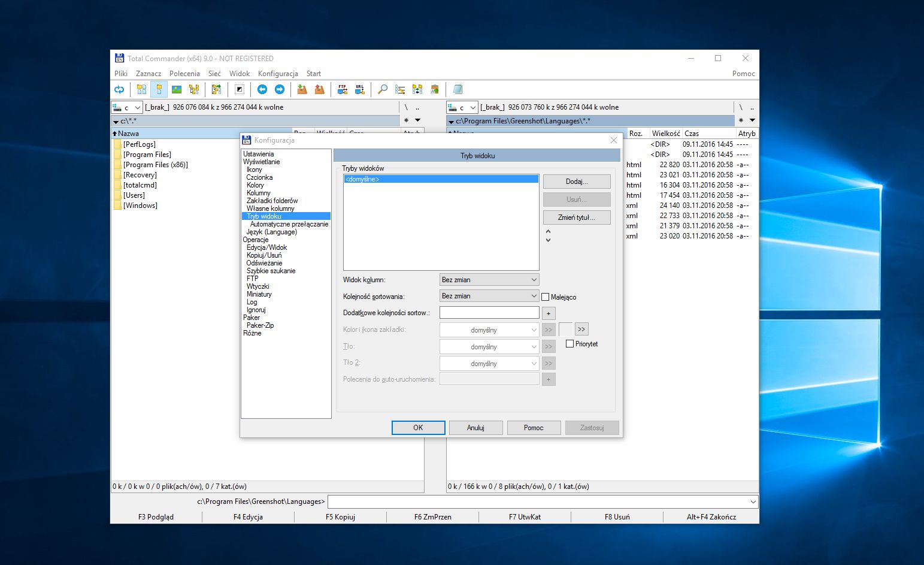The width and height of the screenshot is (924, 565).
Task: Click the dialog's Pomoc button
Action: pos(534,428)
